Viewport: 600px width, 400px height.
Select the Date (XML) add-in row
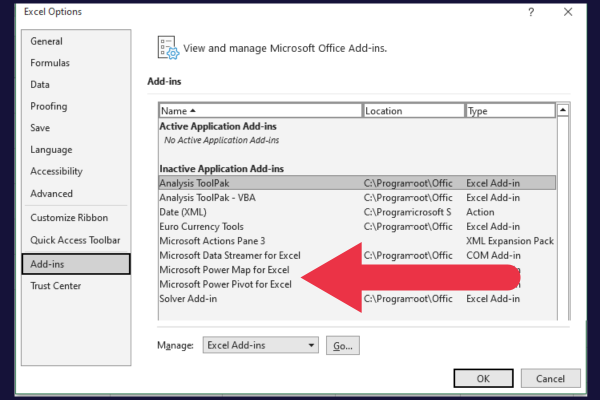click(357, 212)
